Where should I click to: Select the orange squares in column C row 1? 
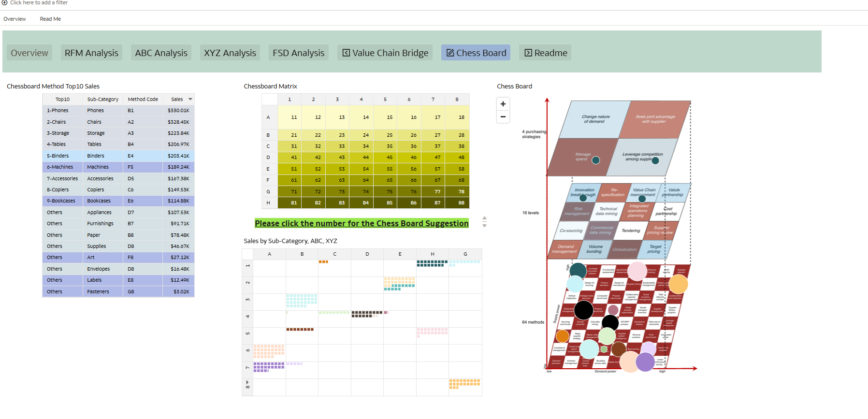323,262
